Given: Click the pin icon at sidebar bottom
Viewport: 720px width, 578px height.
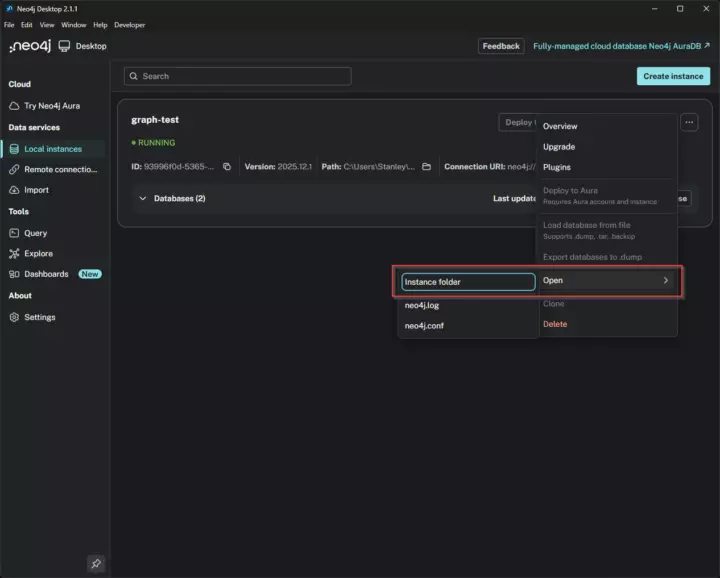Looking at the screenshot, I should 96,563.
